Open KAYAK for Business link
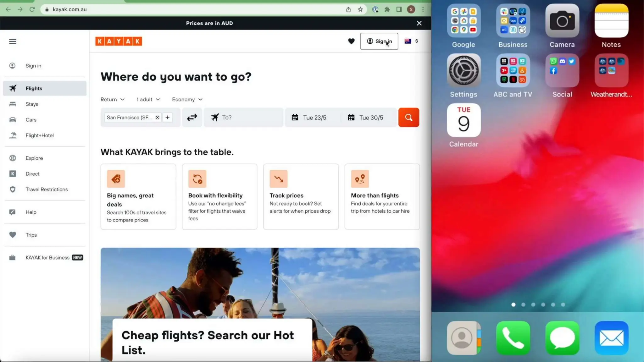 [47, 258]
